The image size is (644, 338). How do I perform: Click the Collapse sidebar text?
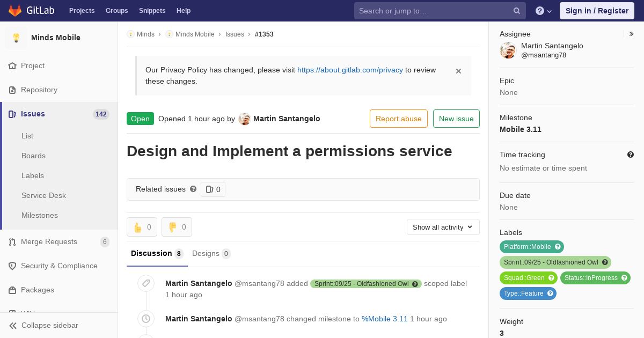[50, 325]
